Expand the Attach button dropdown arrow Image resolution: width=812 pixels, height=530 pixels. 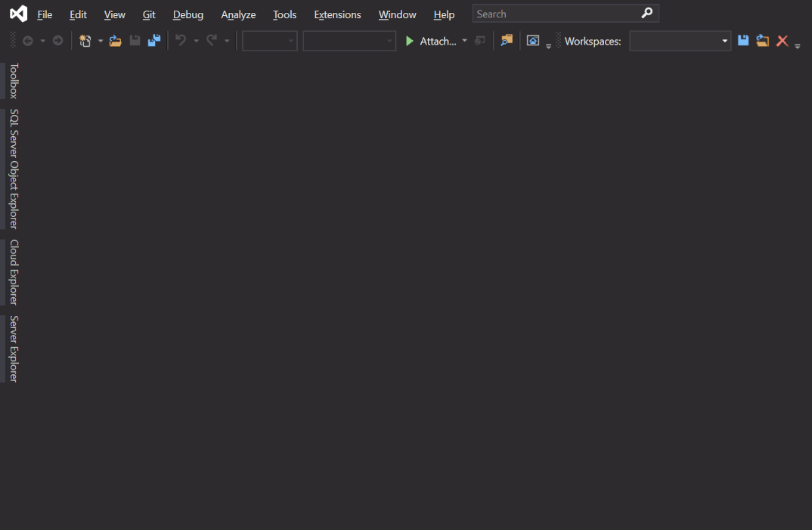pyautogui.click(x=464, y=41)
